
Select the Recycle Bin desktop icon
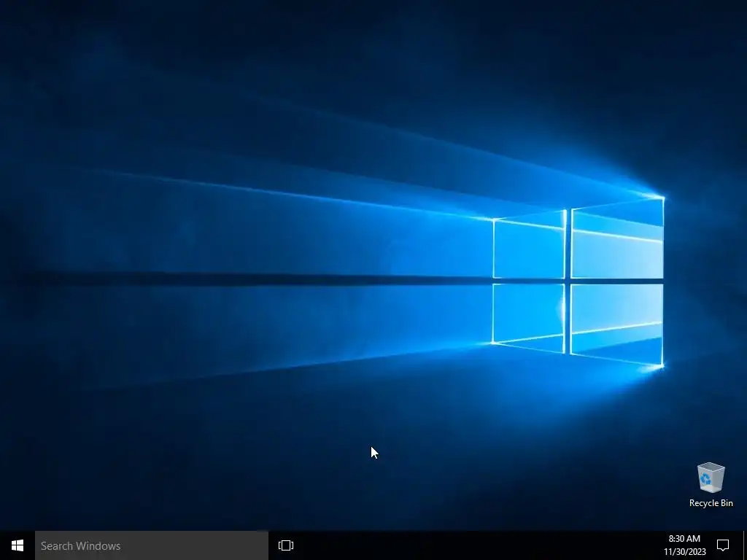point(711,477)
